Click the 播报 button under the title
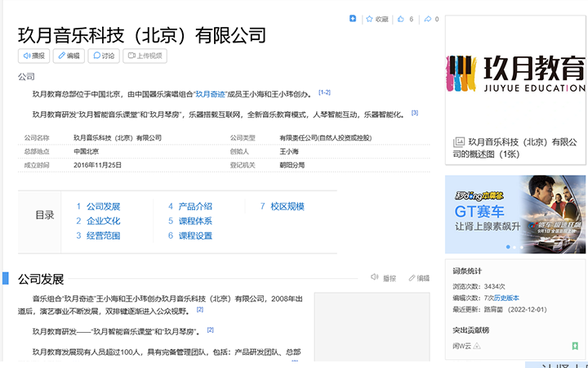Screen dimensions: 588x368 (33, 56)
